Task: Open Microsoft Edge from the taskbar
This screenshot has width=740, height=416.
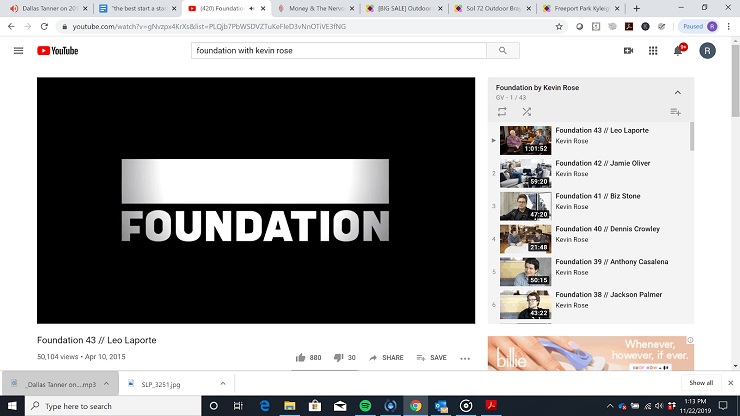Action: [x=264, y=406]
